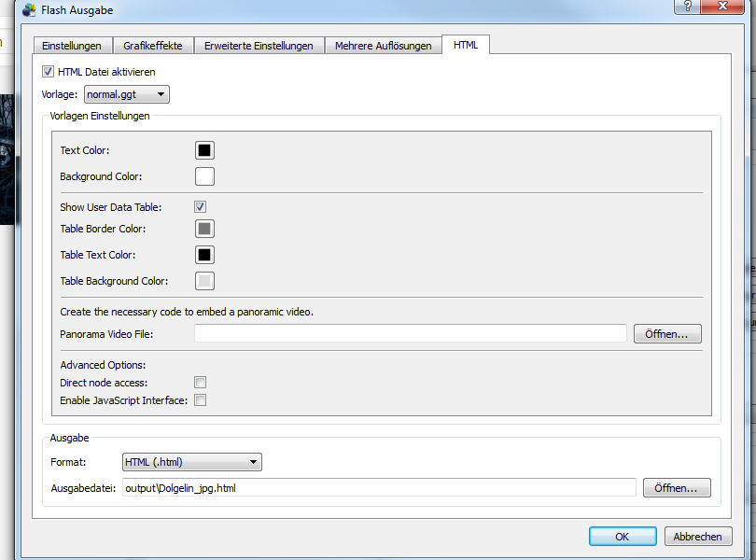Viewport: 756px width, 560px height.
Task: Click into the Panorama Video File field
Action: pos(411,334)
